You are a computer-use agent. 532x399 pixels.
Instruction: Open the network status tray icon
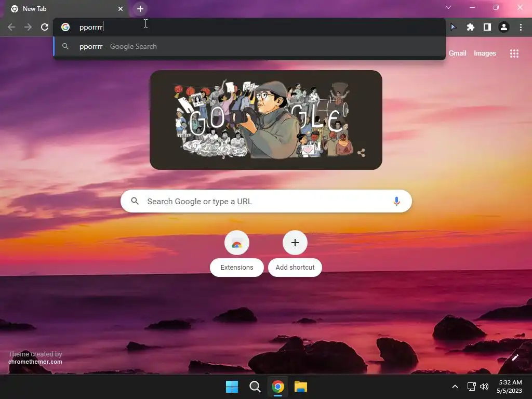pos(471,387)
